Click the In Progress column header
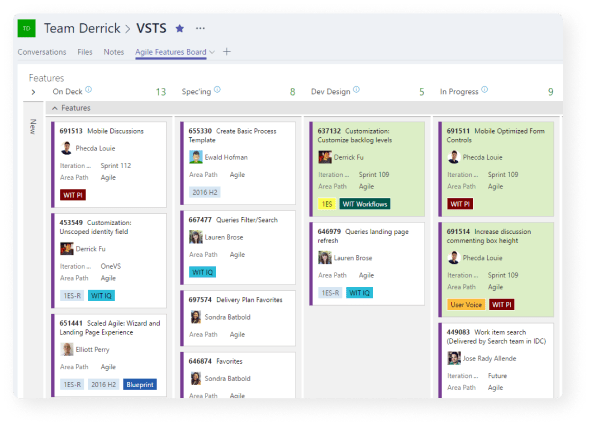 459,91
